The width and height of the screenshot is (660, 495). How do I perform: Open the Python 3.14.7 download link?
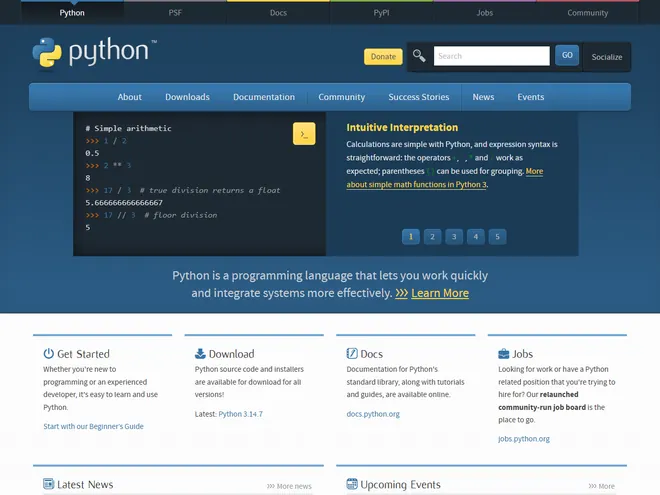(240, 414)
